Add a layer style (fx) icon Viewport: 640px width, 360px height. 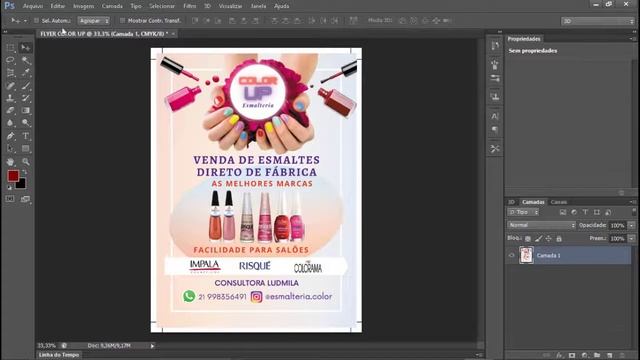559,356
